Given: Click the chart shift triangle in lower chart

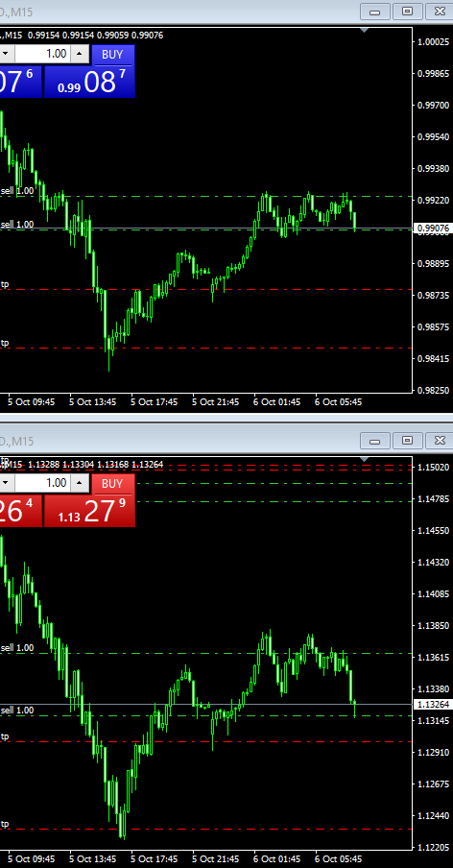Looking at the screenshot, I should [x=365, y=459].
